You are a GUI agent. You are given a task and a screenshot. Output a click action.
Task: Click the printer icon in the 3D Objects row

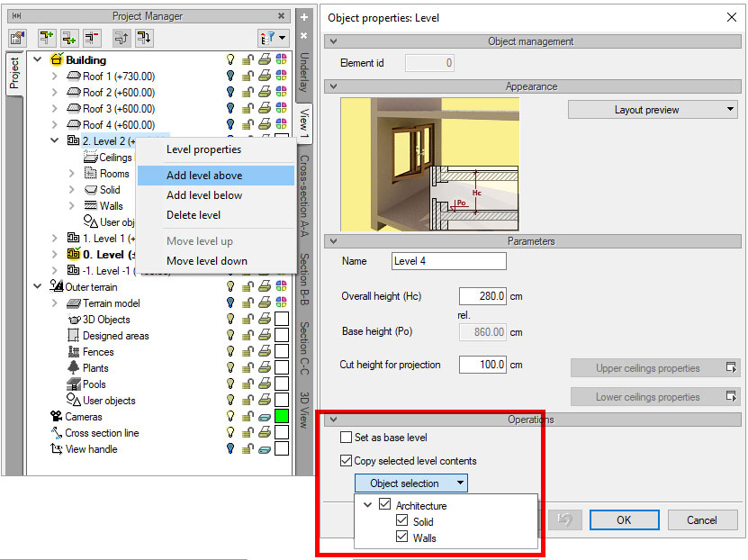[265, 319]
